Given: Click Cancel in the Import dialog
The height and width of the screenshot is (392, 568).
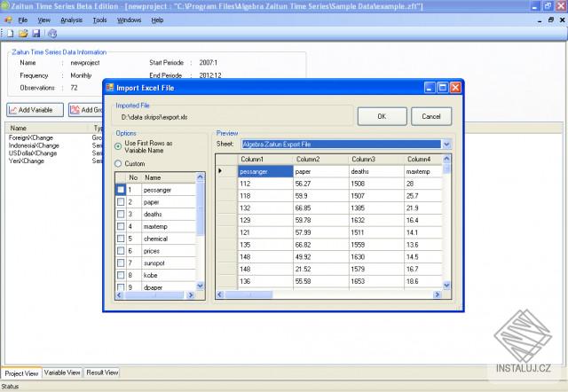Looking at the screenshot, I should pos(431,116).
